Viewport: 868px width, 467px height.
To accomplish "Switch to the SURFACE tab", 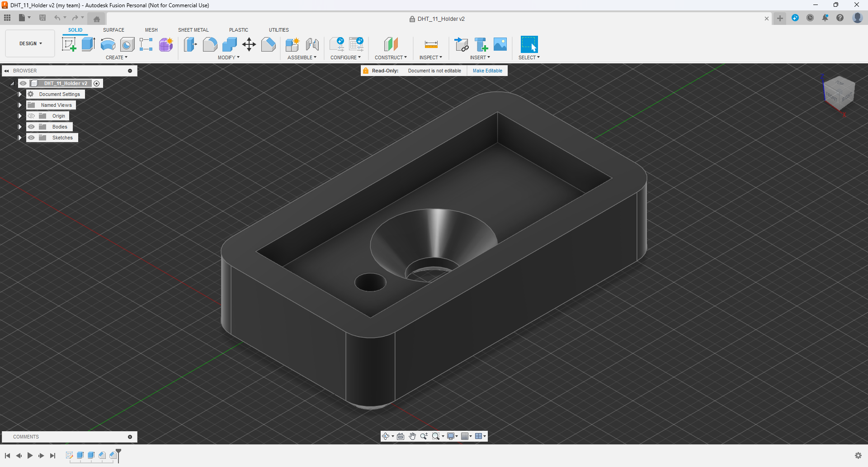I will 113,30.
